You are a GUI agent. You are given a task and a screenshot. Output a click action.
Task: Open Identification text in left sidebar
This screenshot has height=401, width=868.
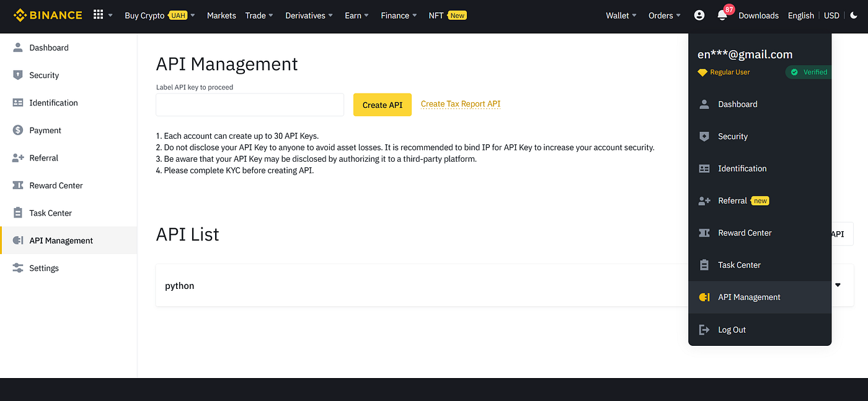54,103
